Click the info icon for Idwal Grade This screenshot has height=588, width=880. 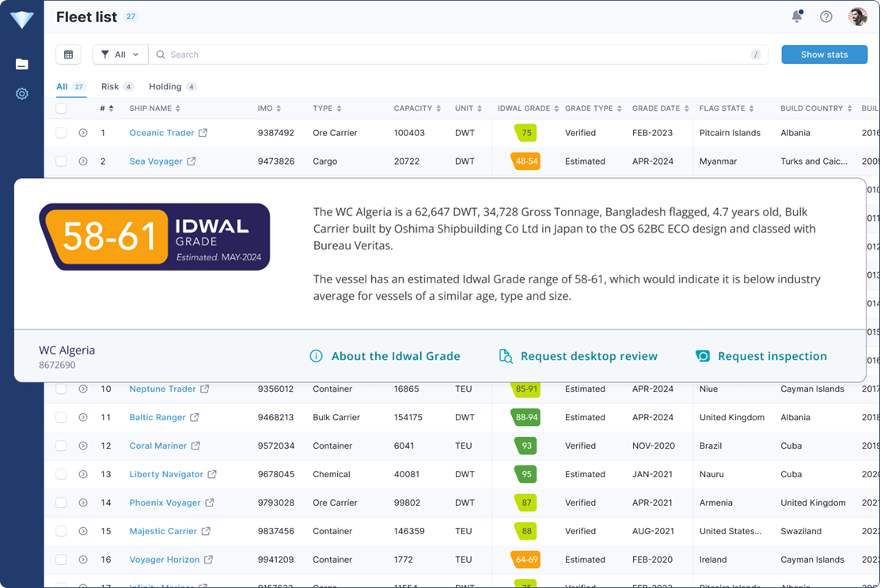(316, 356)
